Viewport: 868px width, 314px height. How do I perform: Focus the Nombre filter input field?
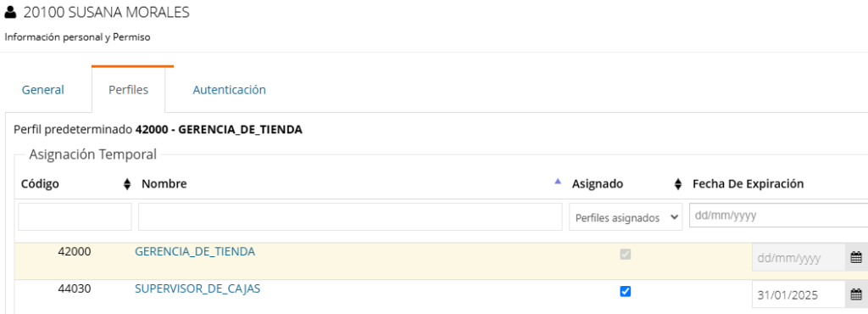350,216
